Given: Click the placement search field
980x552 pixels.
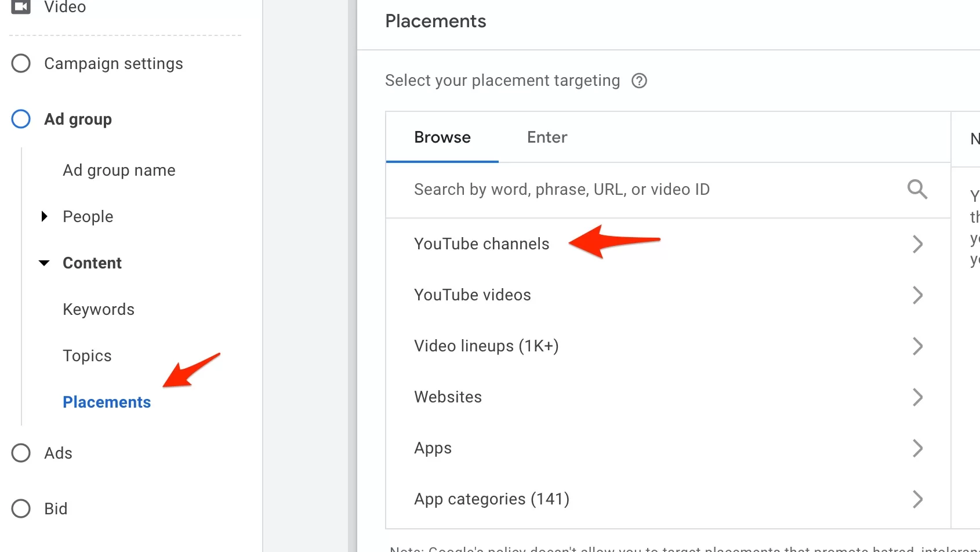Looking at the screenshot, I should coord(668,190).
